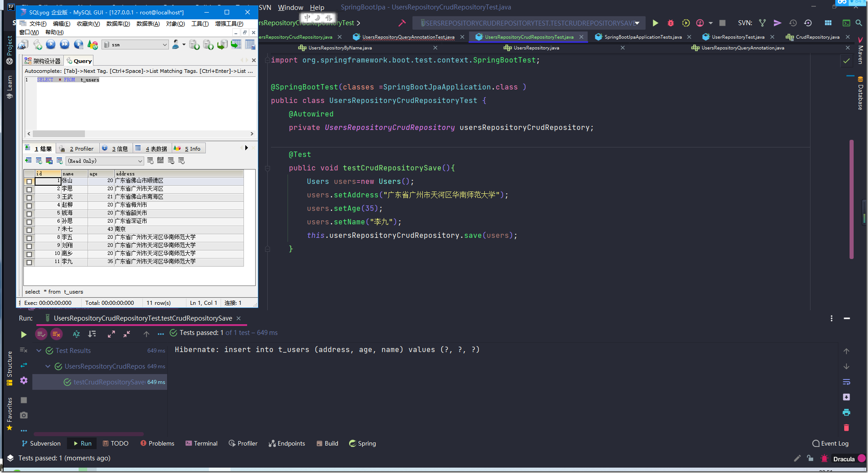Run the test with the green play button in the IntelliJ toolbar
Image resolution: width=868 pixels, height=473 pixels.
point(655,23)
